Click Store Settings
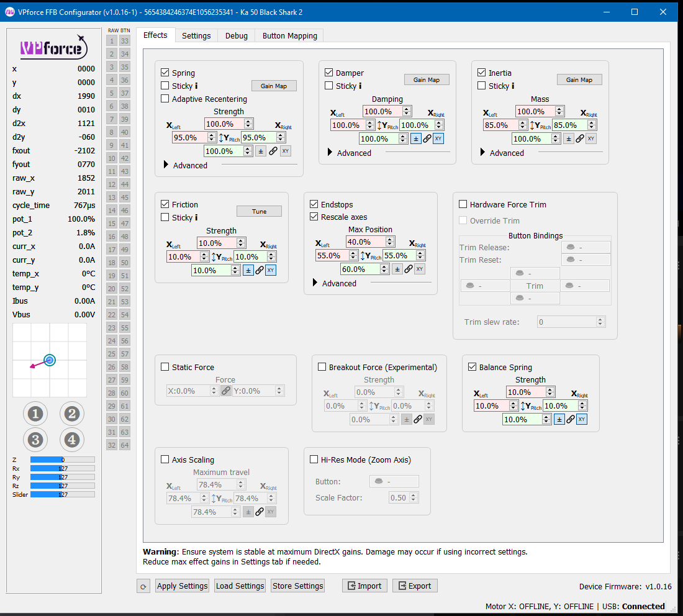683x616 pixels. tap(298, 586)
